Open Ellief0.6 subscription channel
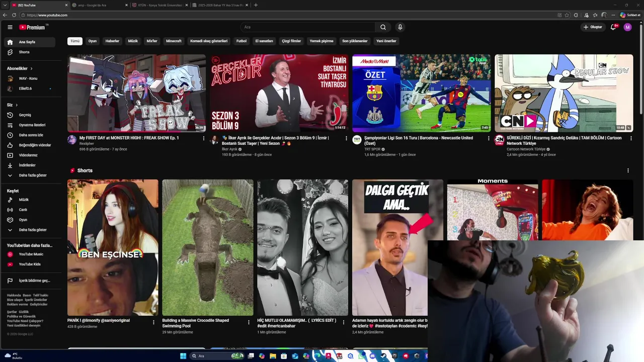Viewport: 644px width, 362px height. click(x=30, y=88)
